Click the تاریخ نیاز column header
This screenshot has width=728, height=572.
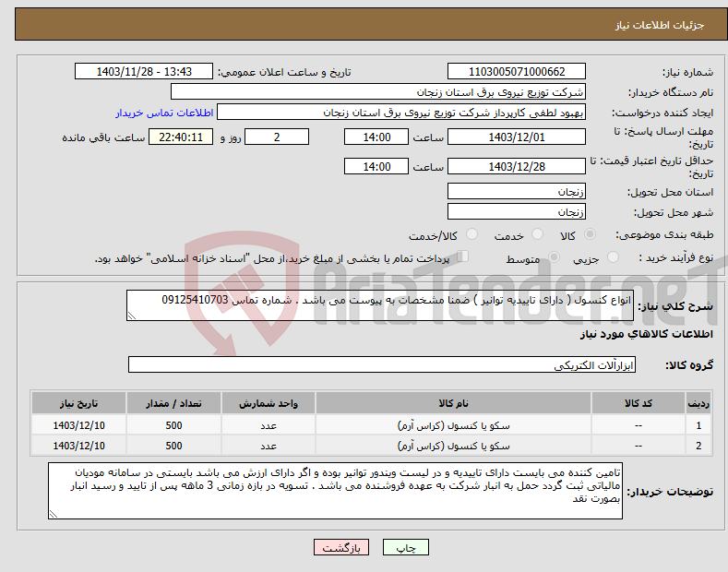click(79, 403)
